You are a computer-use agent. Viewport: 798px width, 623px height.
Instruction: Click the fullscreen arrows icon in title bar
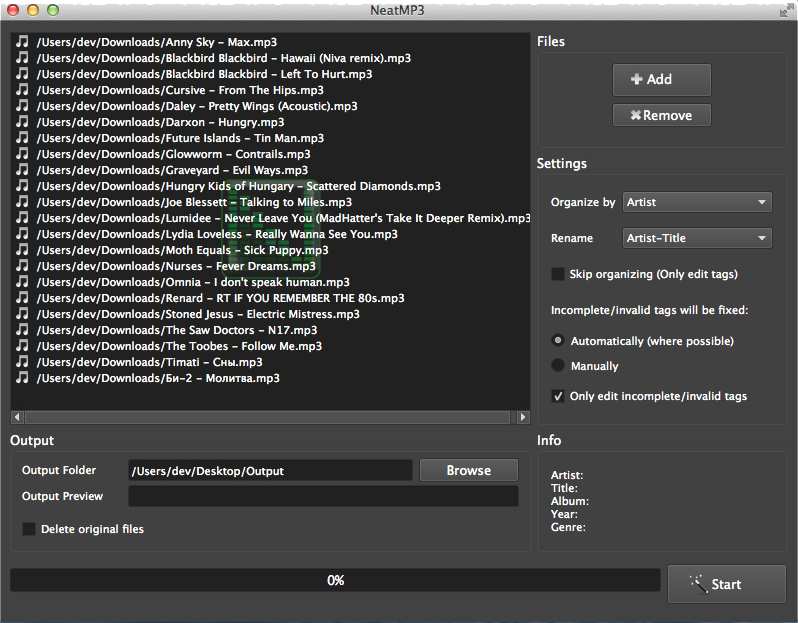785,10
